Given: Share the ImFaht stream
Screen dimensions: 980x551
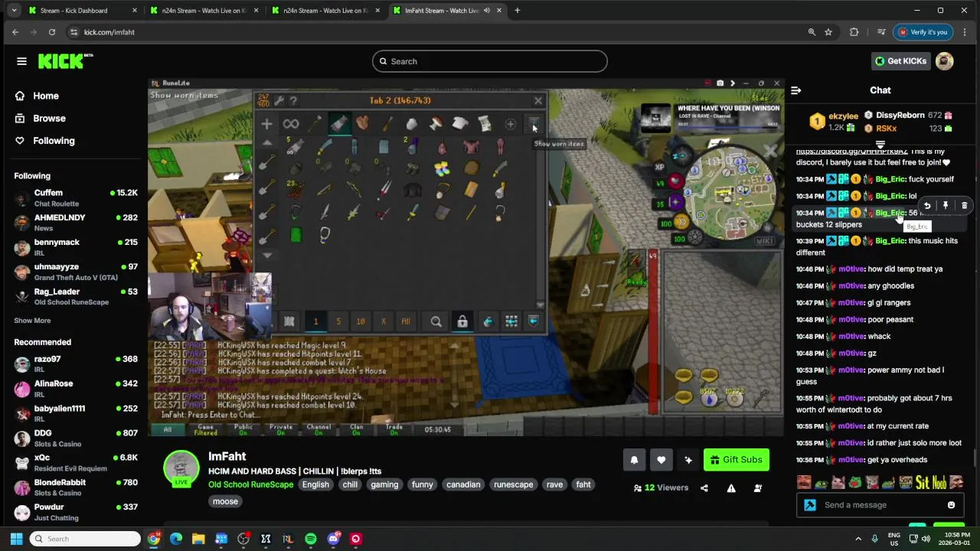Looking at the screenshot, I should (x=704, y=488).
